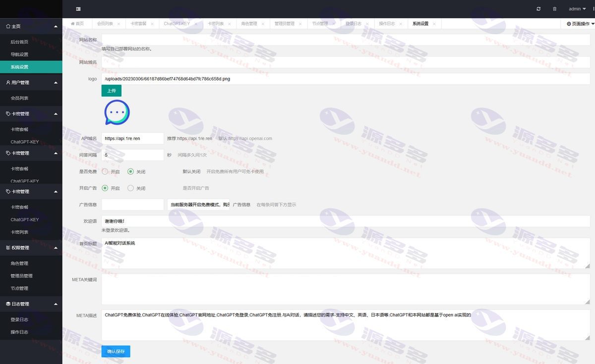Open 系统设置 in the sidebar
595x364 pixels.
coord(31,67)
